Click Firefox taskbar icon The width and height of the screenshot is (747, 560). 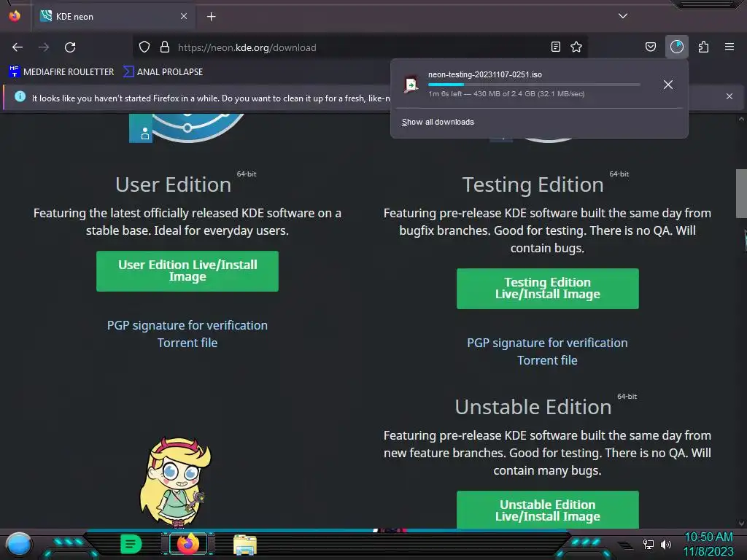pos(188,544)
